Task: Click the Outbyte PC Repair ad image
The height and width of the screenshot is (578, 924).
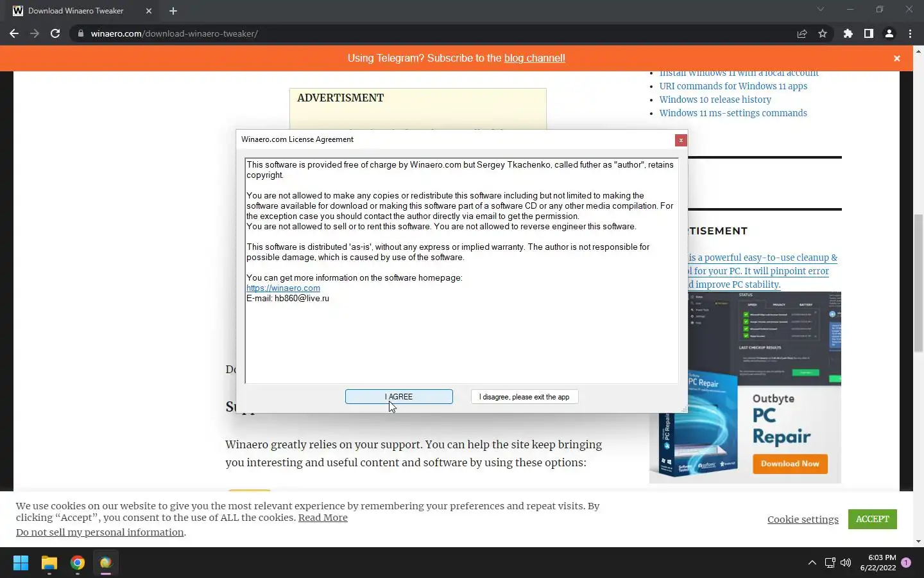Action: coord(745,387)
